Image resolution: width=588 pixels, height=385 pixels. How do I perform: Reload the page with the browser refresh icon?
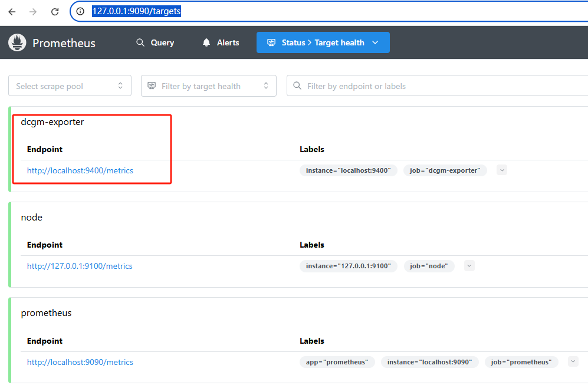point(55,12)
